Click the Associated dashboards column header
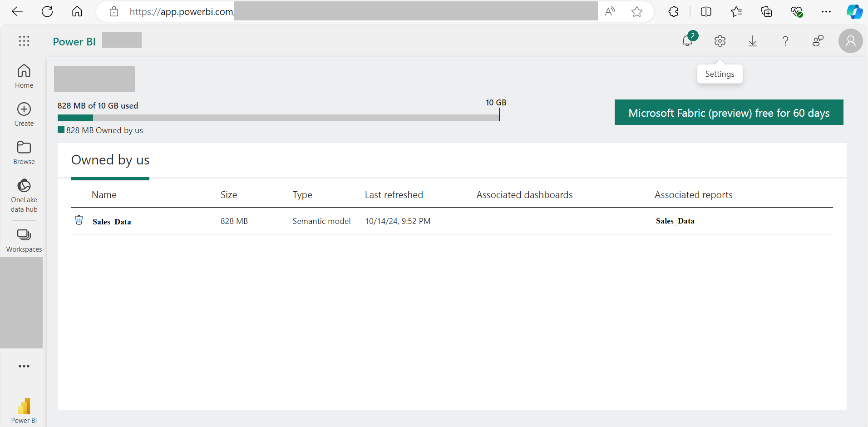 [524, 195]
